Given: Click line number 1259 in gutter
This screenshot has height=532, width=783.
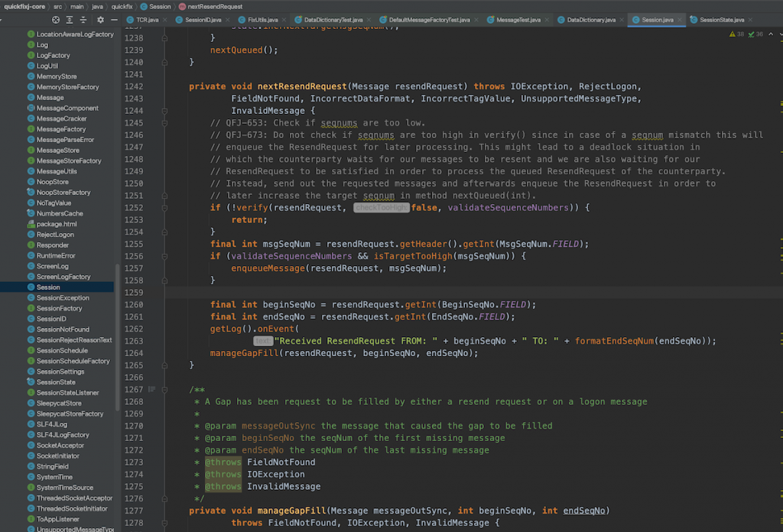Looking at the screenshot, I should (x=133, y=293).
